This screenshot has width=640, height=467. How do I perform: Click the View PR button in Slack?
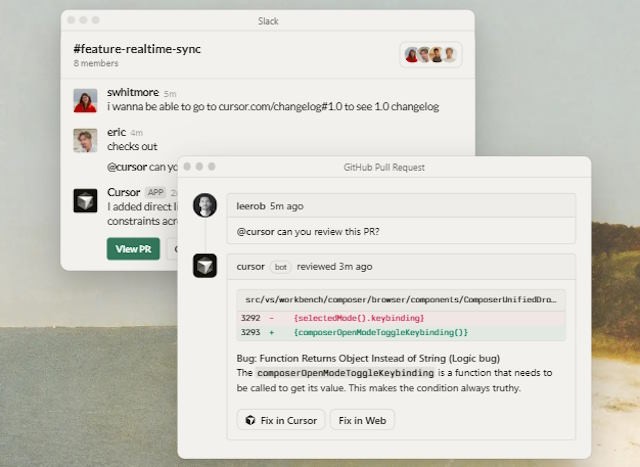pos(133,249)
